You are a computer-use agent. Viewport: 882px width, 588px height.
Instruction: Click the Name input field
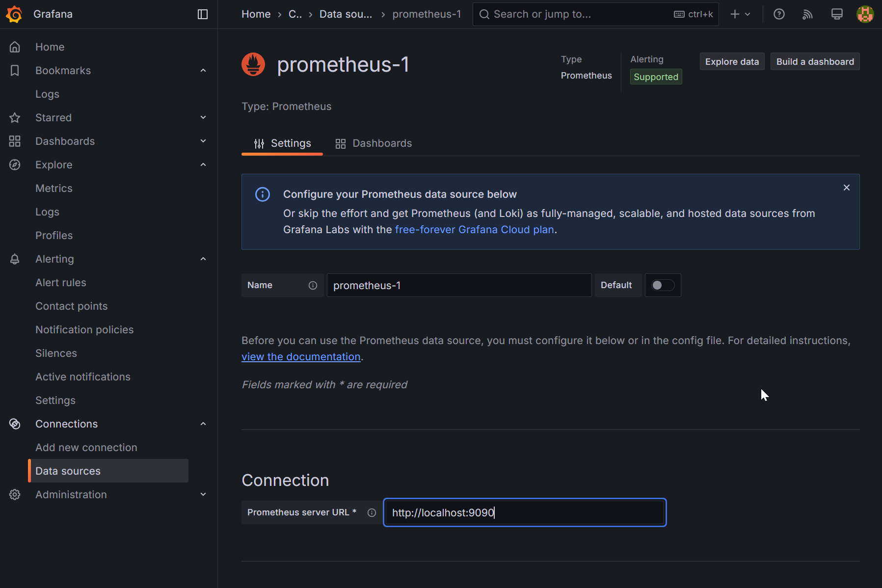tap(459, 285)
